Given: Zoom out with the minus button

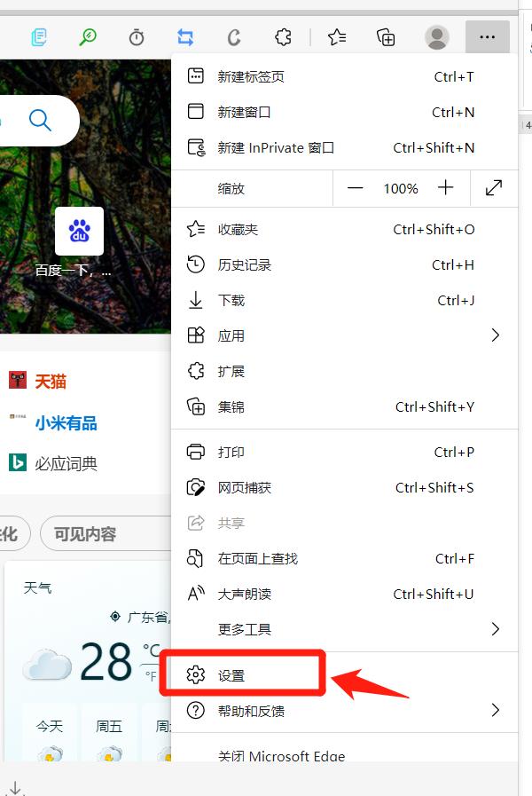Looking at the screenshot, I should point(355,188).
